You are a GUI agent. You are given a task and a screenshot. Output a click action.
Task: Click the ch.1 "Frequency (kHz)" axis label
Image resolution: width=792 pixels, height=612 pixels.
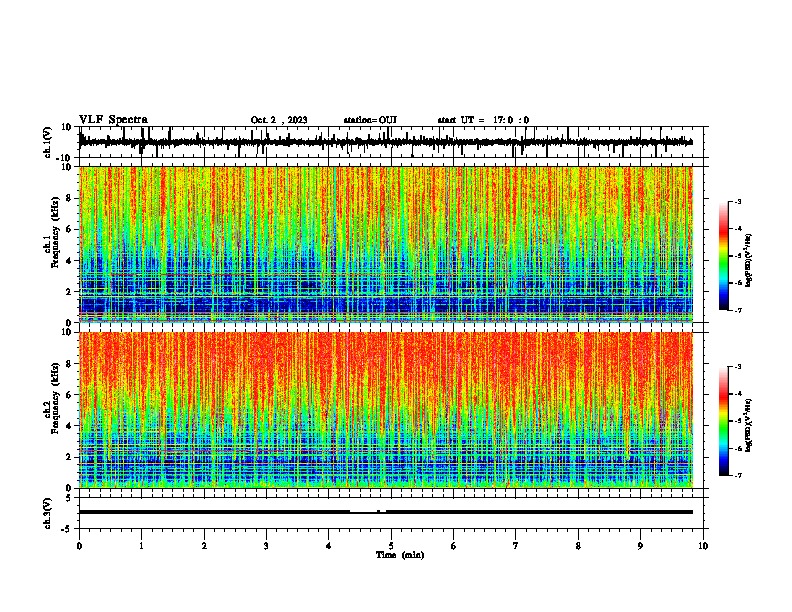click(x=55, y=232)
